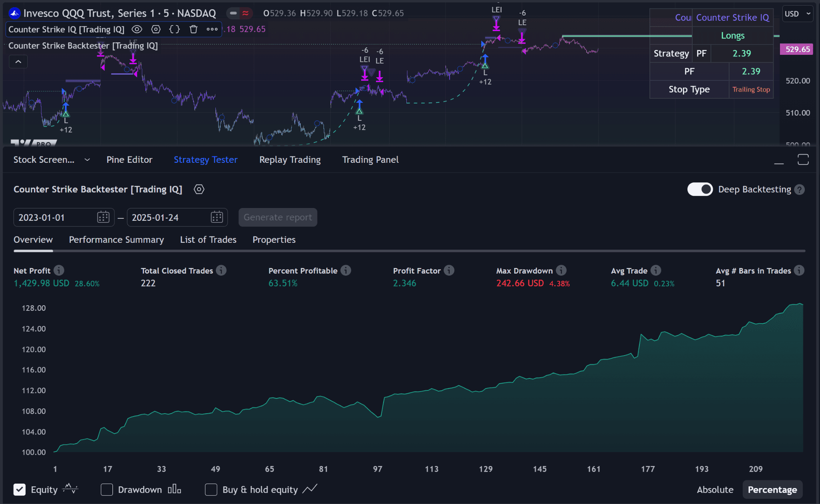Switch chart to Absolute values
This screenshot has height=504, width=820.
tap(715, 490)
